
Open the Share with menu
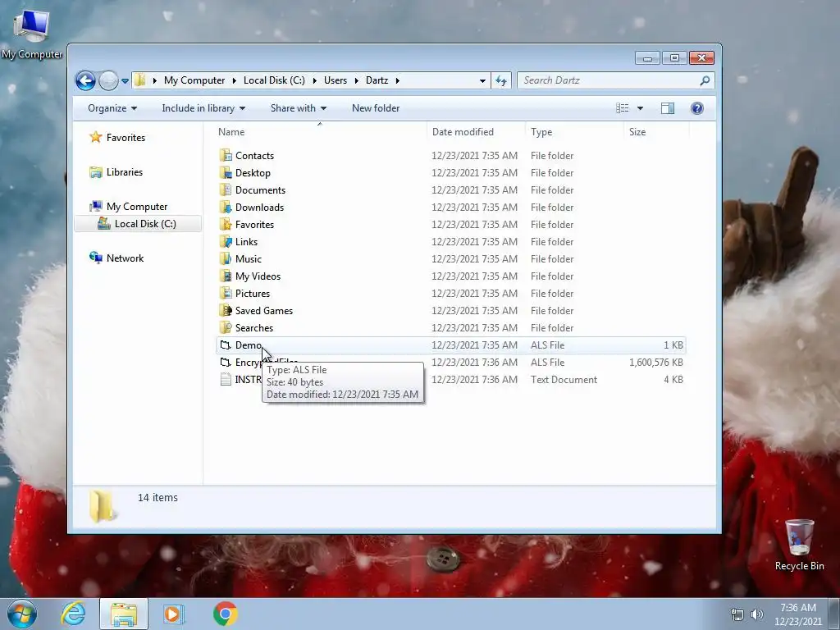tap(299, 108)
